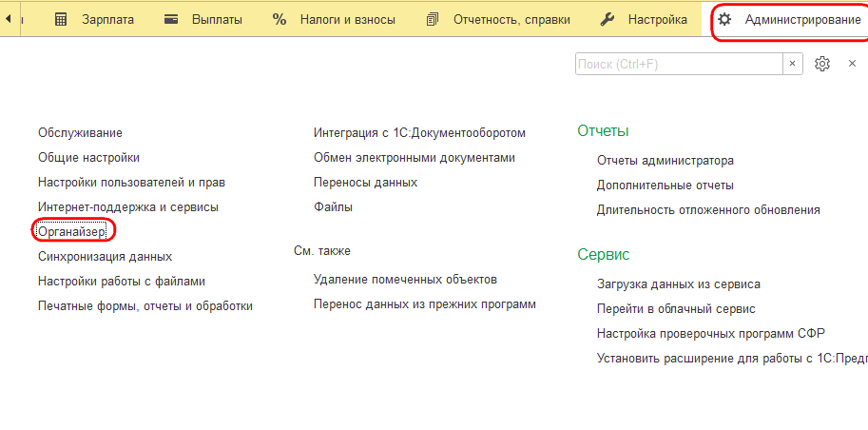Image resolution: width=868 pixels, height=430 pixels.
Task: Open Перенос данных из прежних программ
Action: point(425,304)
